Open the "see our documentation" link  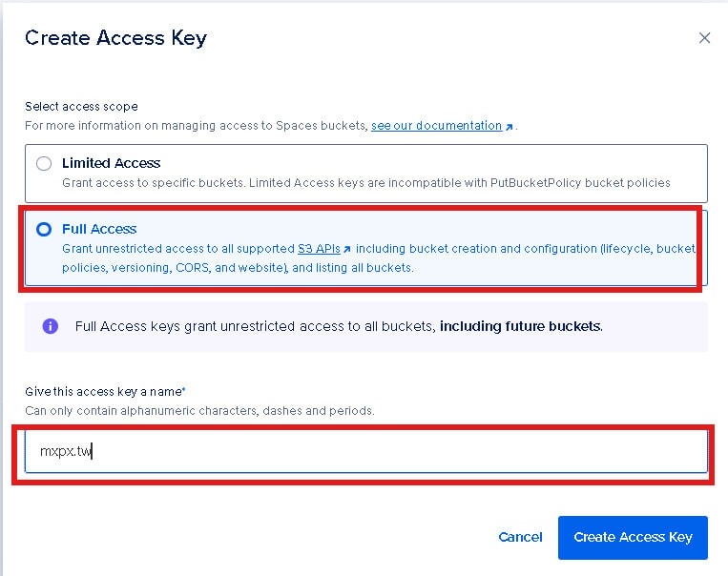tap(436, 126)
